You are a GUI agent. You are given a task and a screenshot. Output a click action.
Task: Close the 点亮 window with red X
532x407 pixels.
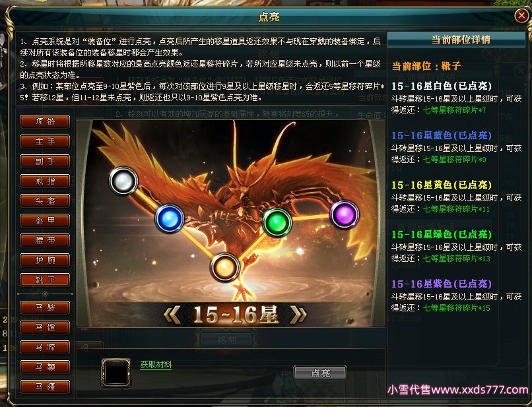pos(521,16)
